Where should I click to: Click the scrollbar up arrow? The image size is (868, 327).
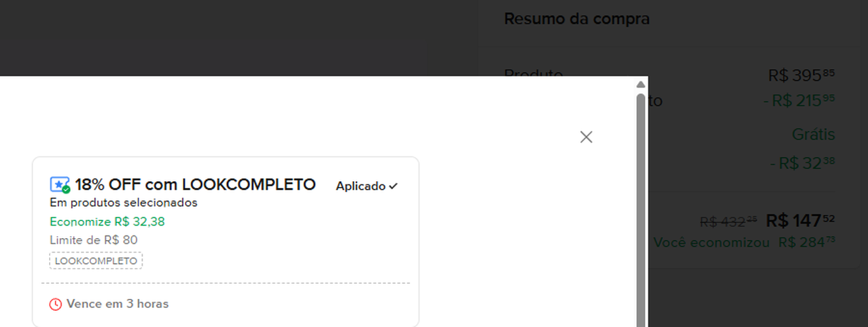[641, 84]
